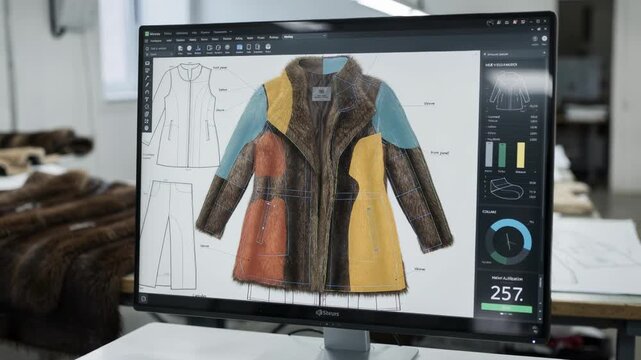Open the search dropdown under the top-left toolbar
The width and height of the screenshot is (641, 360).
pyautogui.click(x=159, y=54)
